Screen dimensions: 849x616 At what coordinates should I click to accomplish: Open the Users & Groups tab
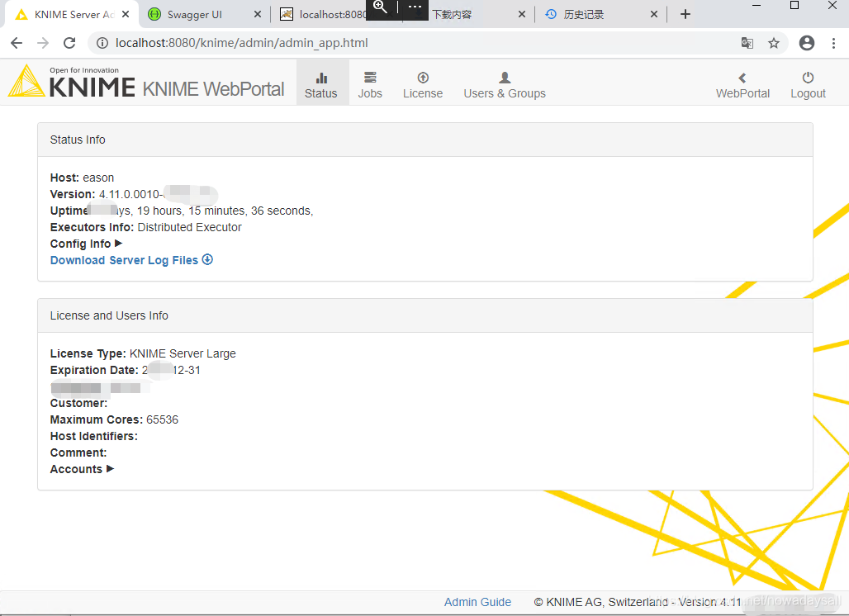tap(505, 85)
